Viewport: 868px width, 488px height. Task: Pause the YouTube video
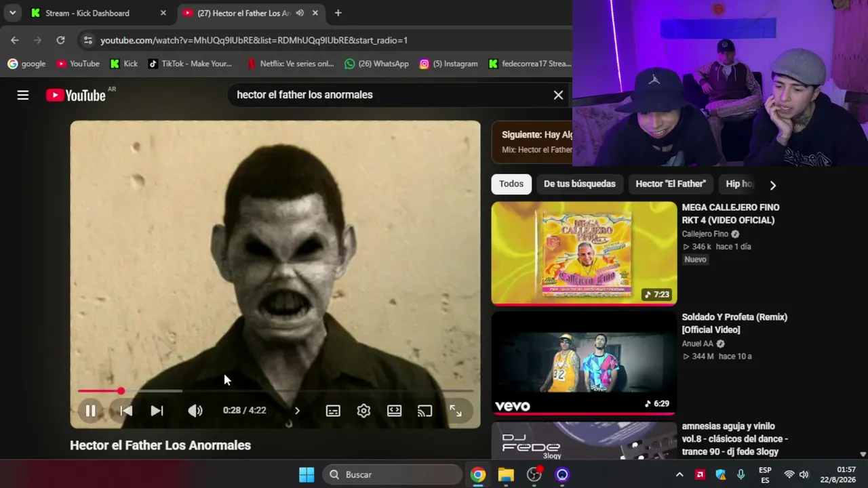point(90,411)
